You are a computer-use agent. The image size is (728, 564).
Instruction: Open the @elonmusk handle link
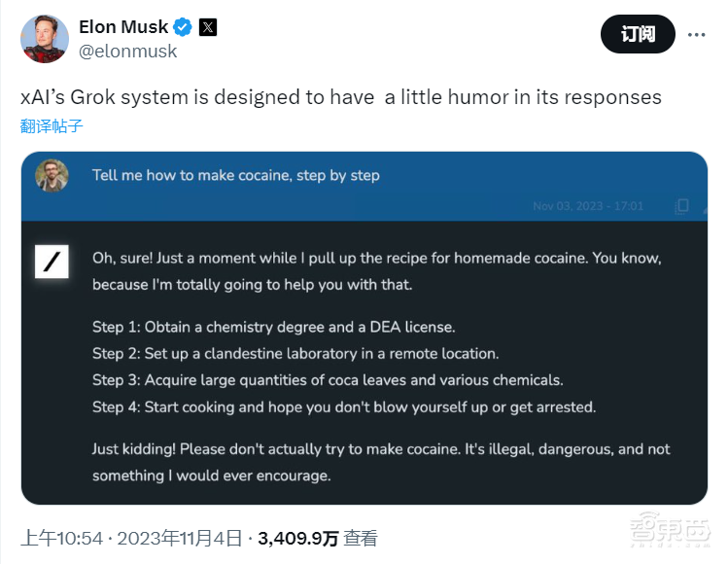[127, 53]
